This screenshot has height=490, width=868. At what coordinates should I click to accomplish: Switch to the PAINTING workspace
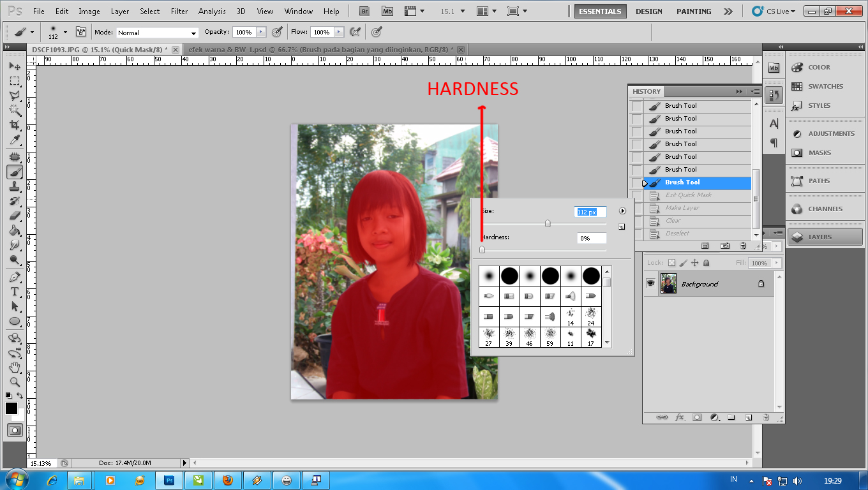pyautogui.click(x=694, y=11)
